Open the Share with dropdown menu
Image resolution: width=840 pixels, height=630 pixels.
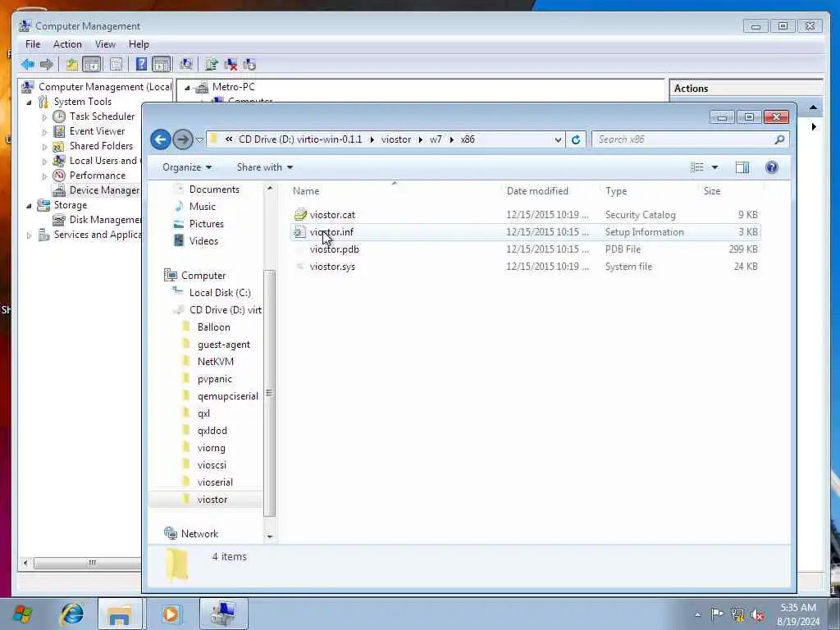tap(265, 167)
